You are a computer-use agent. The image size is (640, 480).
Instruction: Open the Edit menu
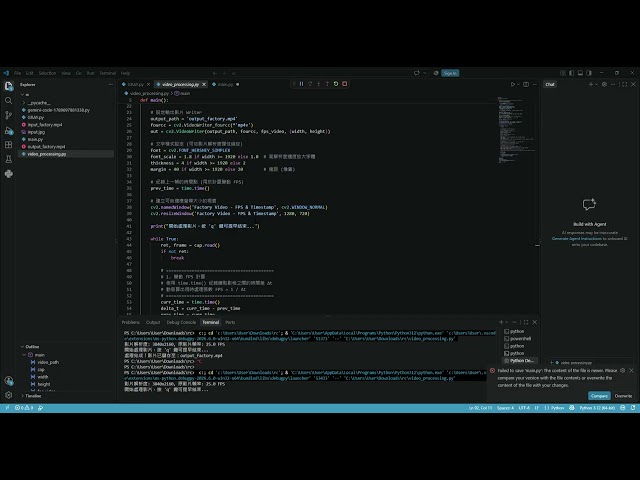[29, 73]
